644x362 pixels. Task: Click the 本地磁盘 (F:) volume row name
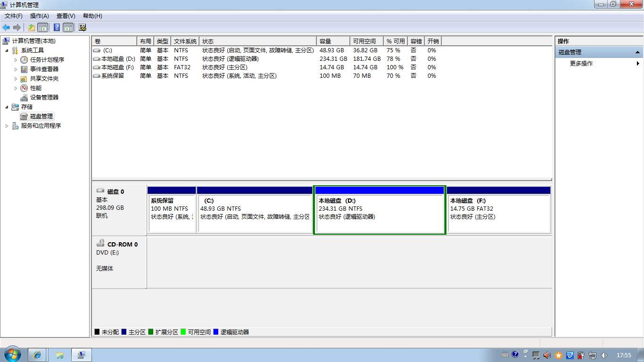[118, 67]
